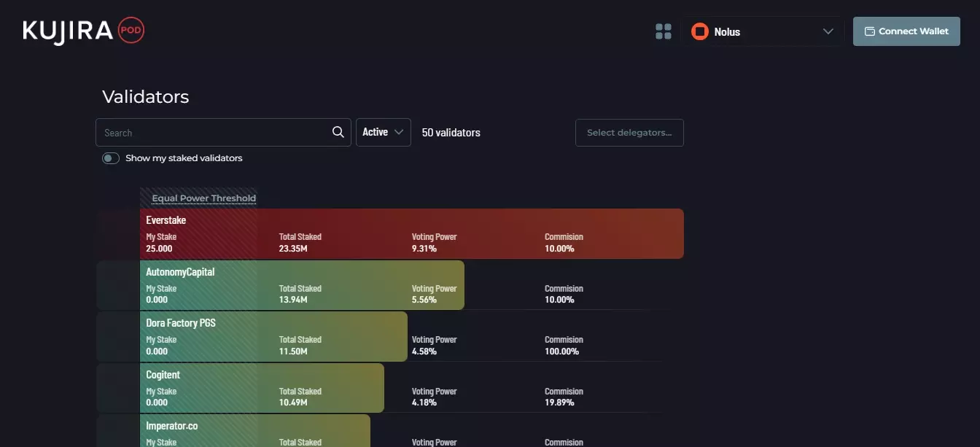This screenshot has width=980, height=447.
Task: Click the Everstake validator name
Action: click(x=166, y=219)
